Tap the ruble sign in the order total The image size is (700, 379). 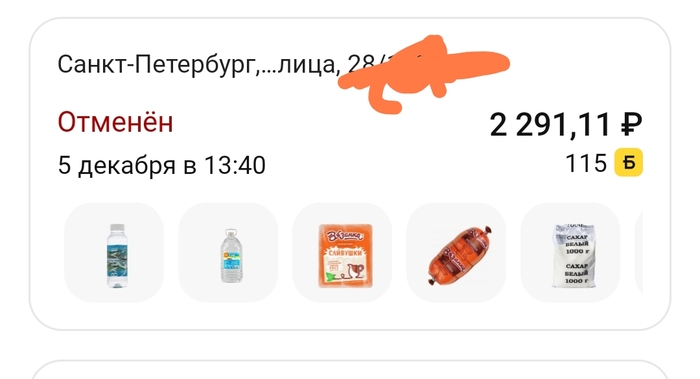[x=631, y=124]
